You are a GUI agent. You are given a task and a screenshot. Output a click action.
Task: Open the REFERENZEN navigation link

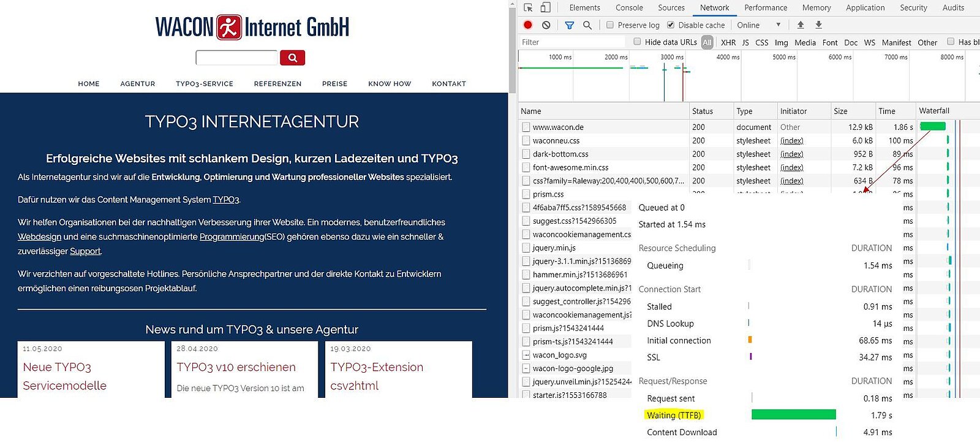pos(277,84)
